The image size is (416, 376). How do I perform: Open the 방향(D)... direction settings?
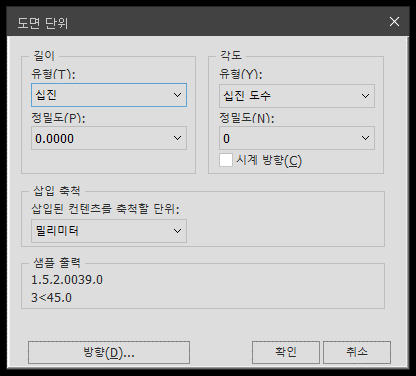(x=109, y=352)
